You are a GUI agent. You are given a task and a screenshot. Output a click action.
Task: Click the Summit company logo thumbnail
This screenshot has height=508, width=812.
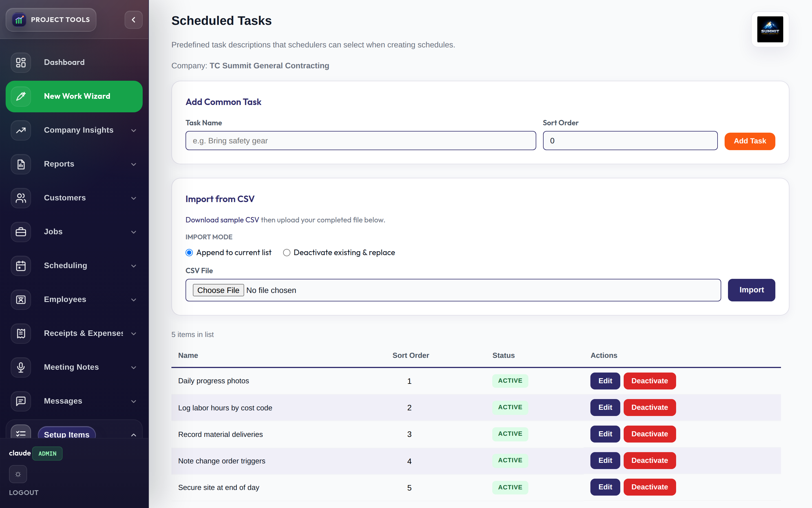pyautogui.click(x=770, y=30)
